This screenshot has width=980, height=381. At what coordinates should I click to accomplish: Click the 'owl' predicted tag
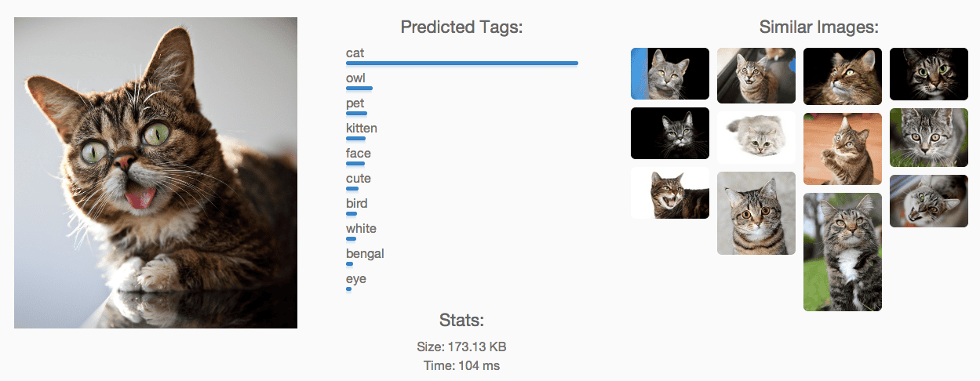[355, 78]
